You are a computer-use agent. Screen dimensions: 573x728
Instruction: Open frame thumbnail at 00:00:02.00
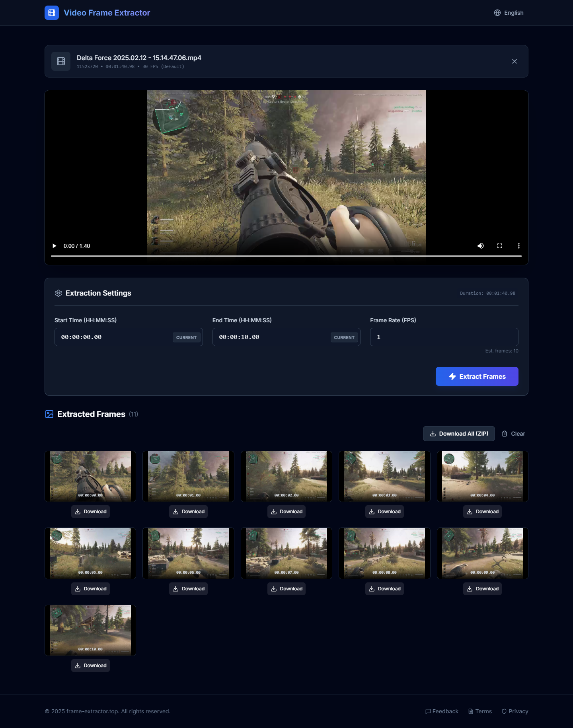click(286, 476)
